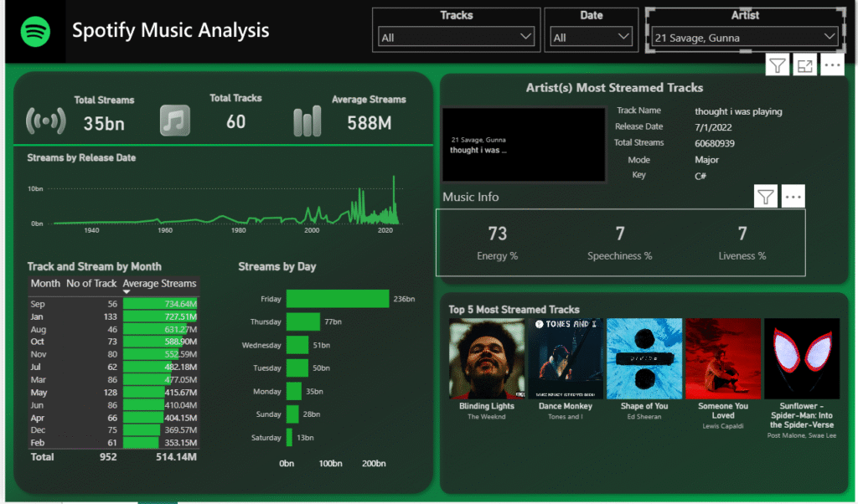Click the Spotify Music Analysis title

pos(171,30)
